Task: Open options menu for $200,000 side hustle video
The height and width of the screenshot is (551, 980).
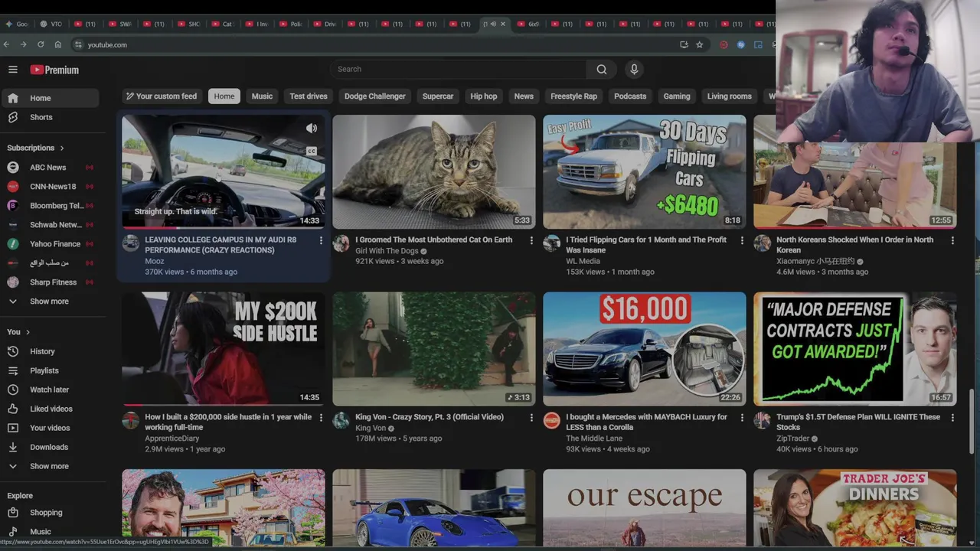Action: pyautogui.click(x=321, y=418)
